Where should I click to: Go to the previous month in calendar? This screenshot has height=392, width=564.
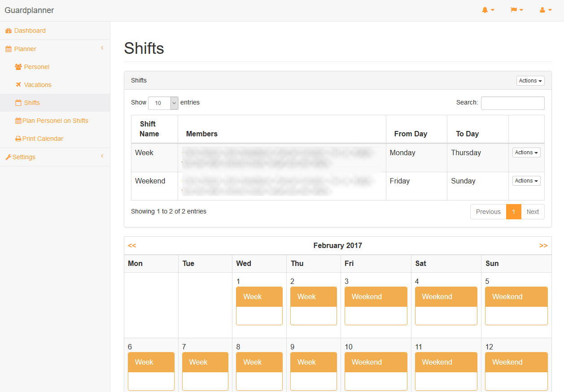click(132, 245)
